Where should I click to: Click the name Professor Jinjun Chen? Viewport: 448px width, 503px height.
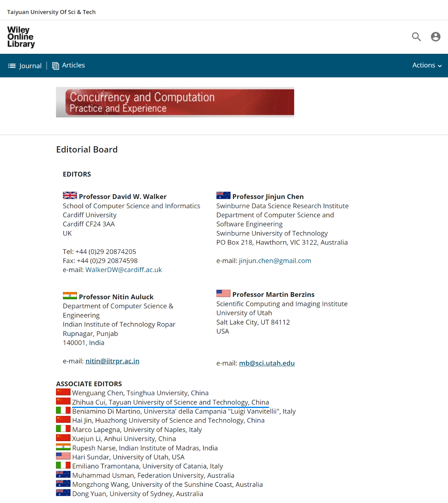[x=268, y=196]
